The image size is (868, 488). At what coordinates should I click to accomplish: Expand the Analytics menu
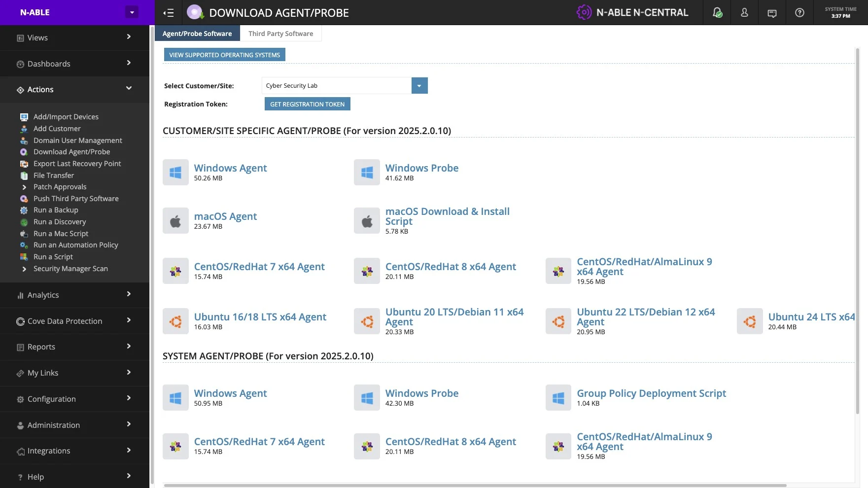pyautogui.click(x=74, y=295)
